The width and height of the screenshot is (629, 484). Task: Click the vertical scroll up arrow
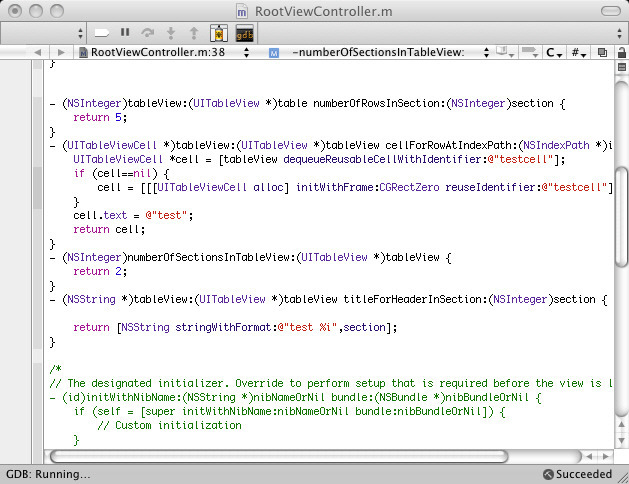click(x=621, y=424)
